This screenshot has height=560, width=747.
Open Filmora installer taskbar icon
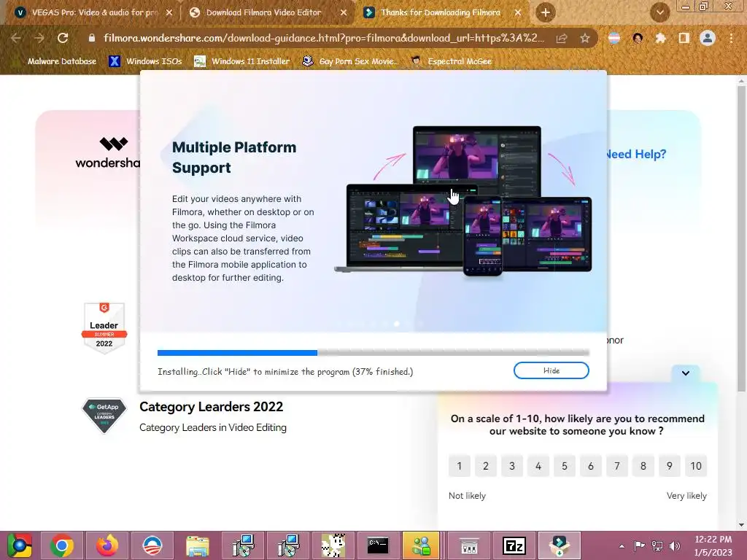click(x=559, y=545)
